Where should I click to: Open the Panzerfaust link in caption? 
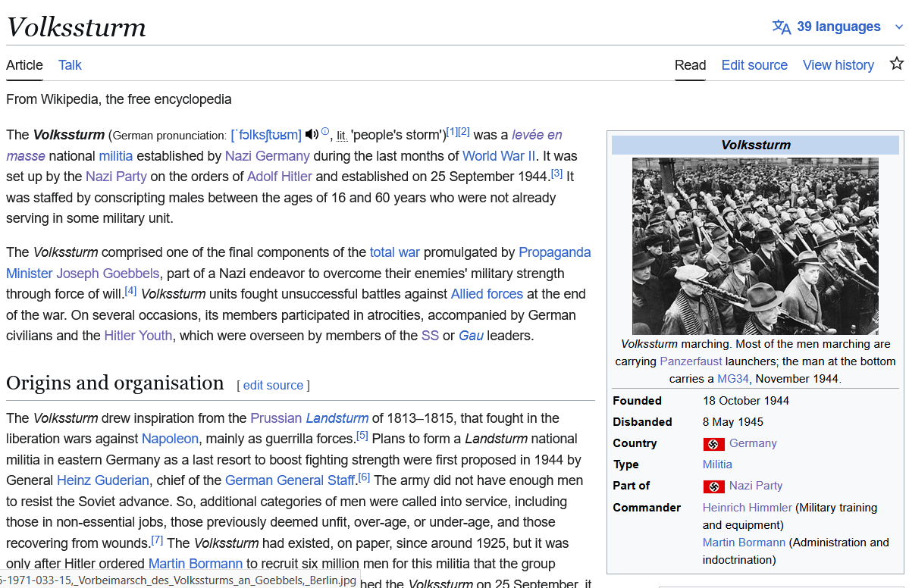[691, 361]
